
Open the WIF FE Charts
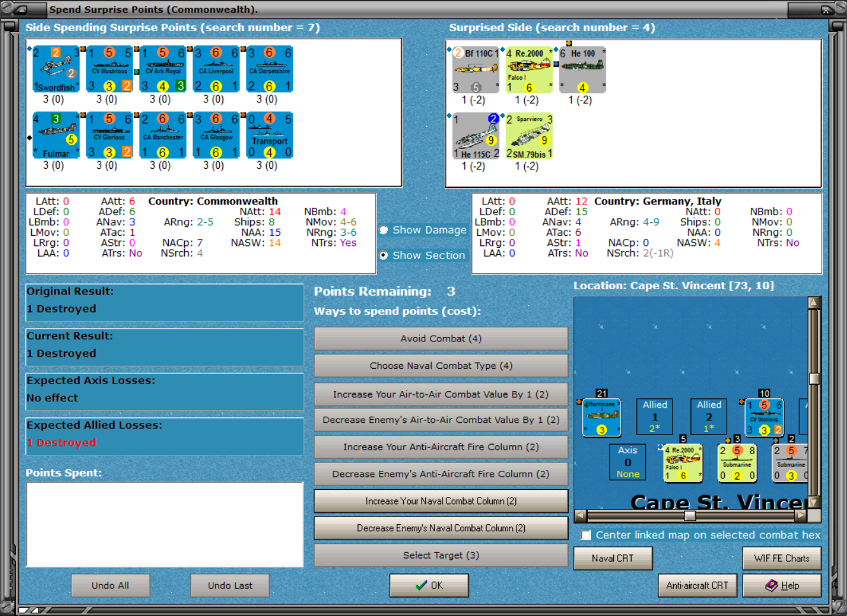(781, 559)
